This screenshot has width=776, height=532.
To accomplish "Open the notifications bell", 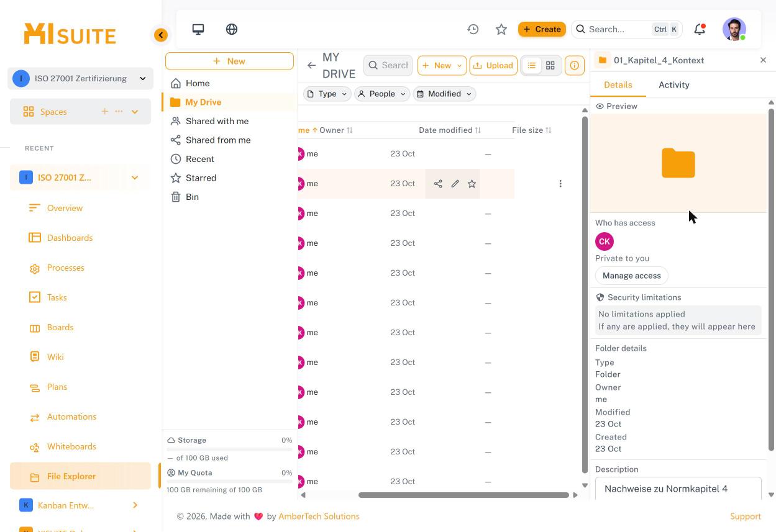I will pyautogui.click(x=700, y=29).
